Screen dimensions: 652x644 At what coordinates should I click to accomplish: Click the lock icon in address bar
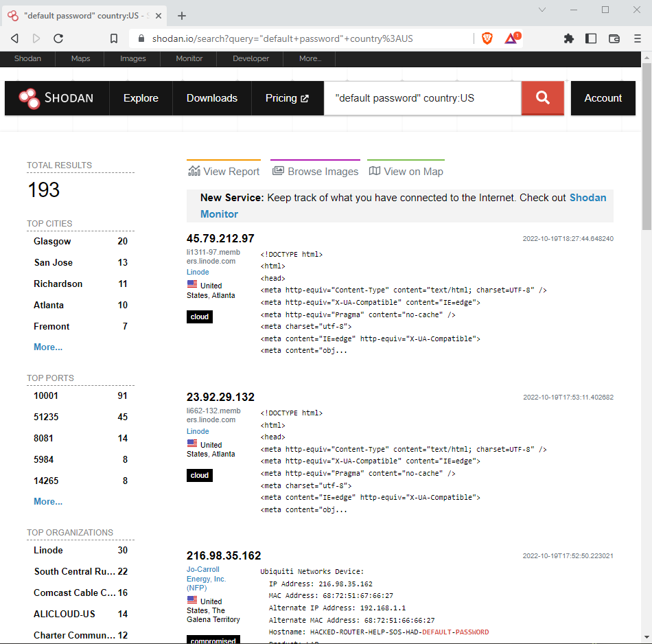(141, 38)
